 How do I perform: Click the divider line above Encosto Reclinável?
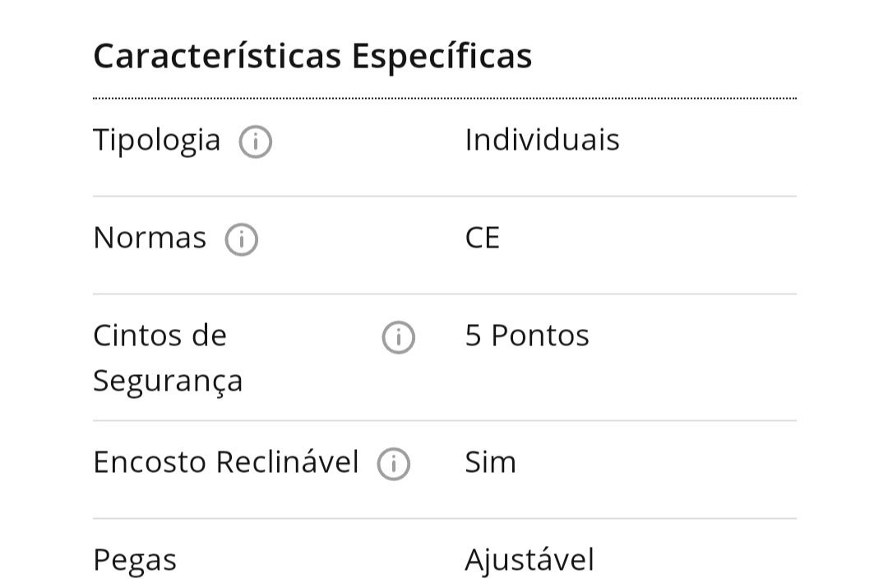[x=445, y=420]
